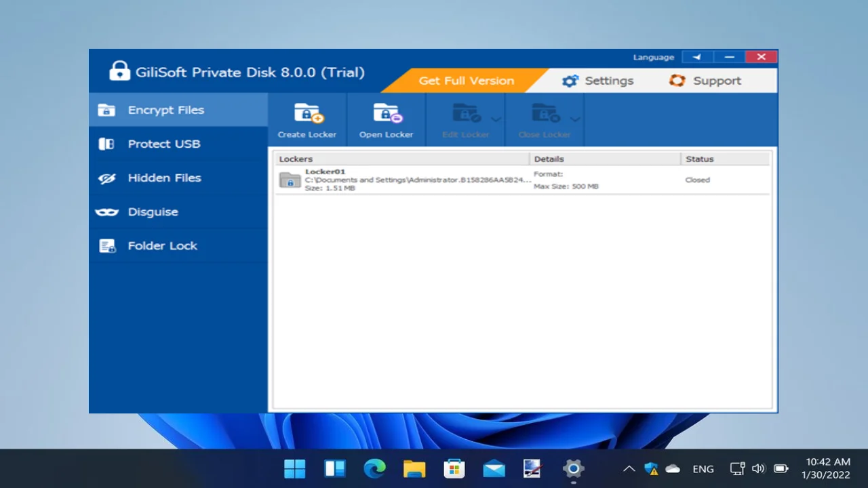Open the clock and date flyout
This screenshot has width=868, height=488.
(826, 468)
